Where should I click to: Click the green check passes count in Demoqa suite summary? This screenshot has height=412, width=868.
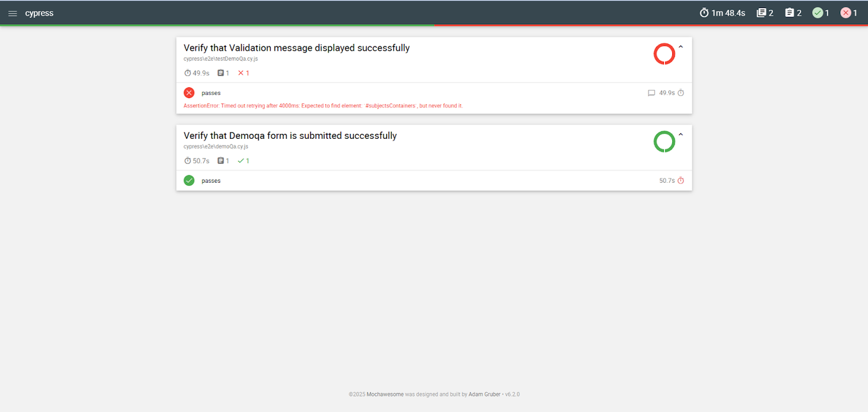244,161
